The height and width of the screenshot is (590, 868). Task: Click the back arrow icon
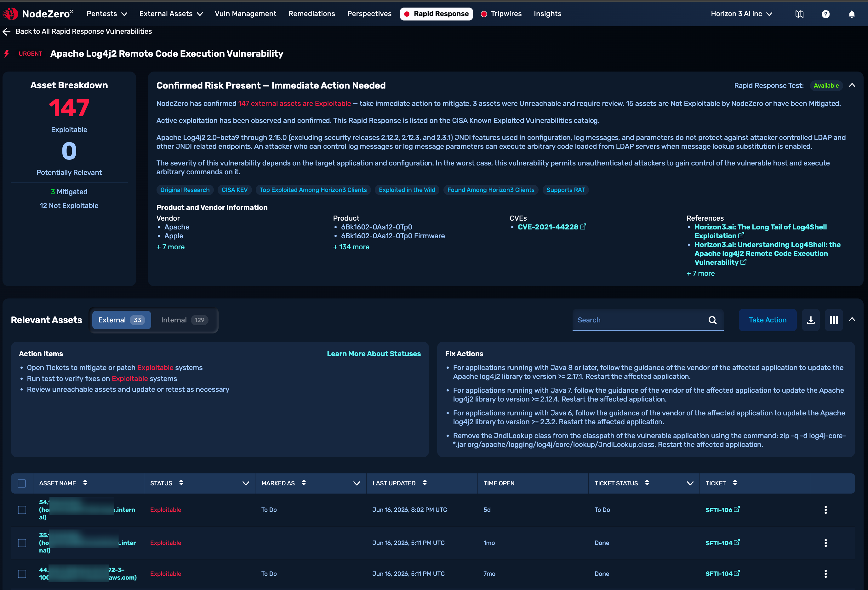pos(7,32)
